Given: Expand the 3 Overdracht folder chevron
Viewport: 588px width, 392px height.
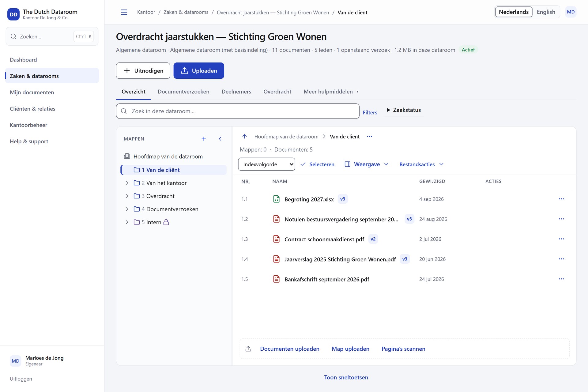Looking at the screenshot, I should pos(127,196).
